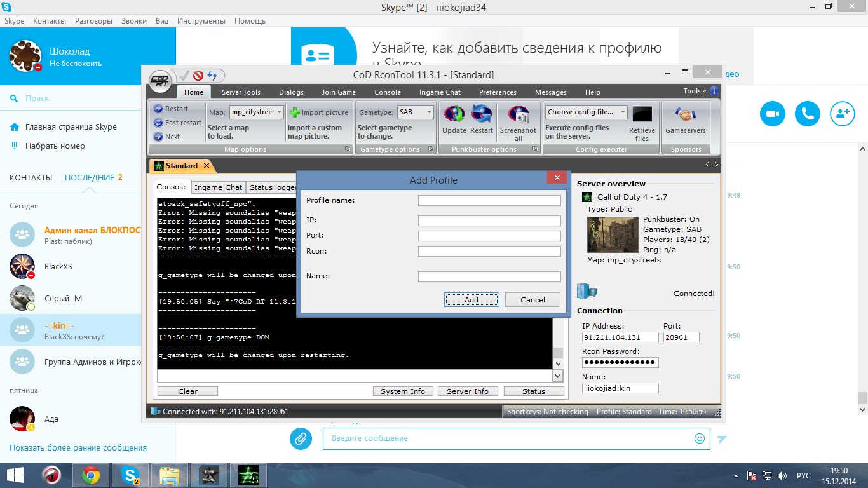
Task: Click the volume icon in system tray
Action: pyautogui.click(x=782, y=475)
